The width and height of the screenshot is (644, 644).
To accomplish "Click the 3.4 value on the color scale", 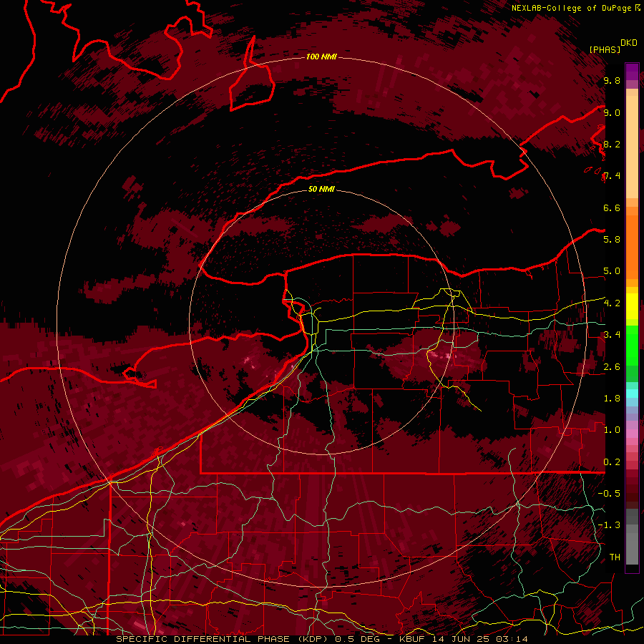I will (612, 335).
